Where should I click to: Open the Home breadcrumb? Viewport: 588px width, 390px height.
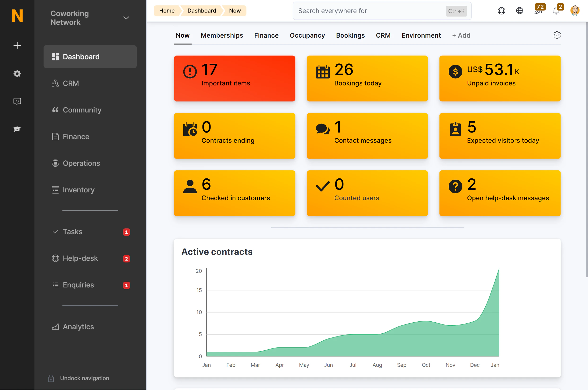tap(167, 11)
